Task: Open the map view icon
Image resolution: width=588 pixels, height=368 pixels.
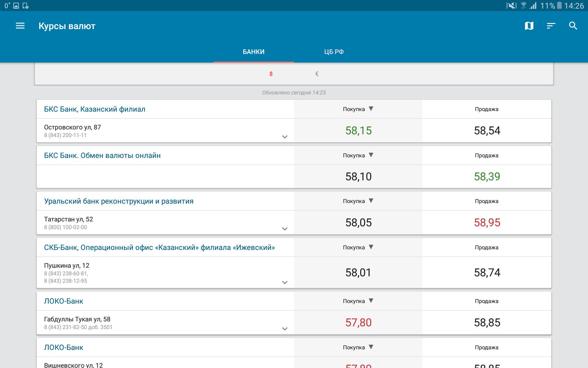Action: pyautogui.click(x=529, y=26)
